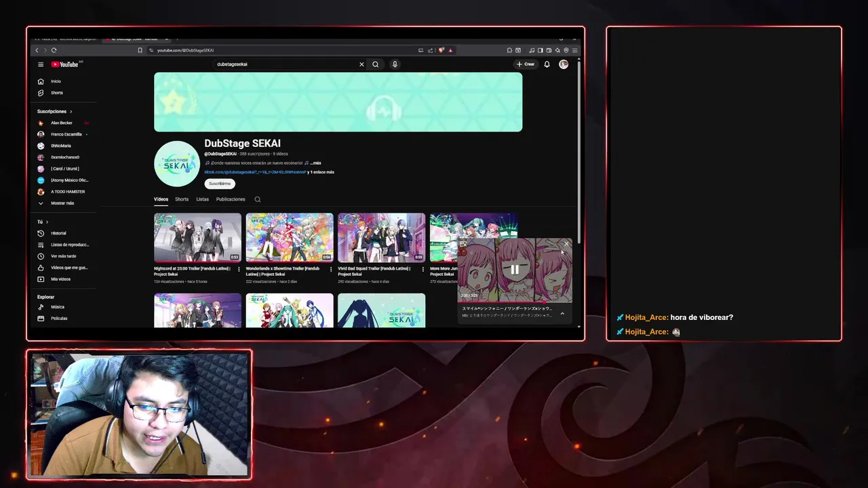Click the YouTube logo

[65, 64]
